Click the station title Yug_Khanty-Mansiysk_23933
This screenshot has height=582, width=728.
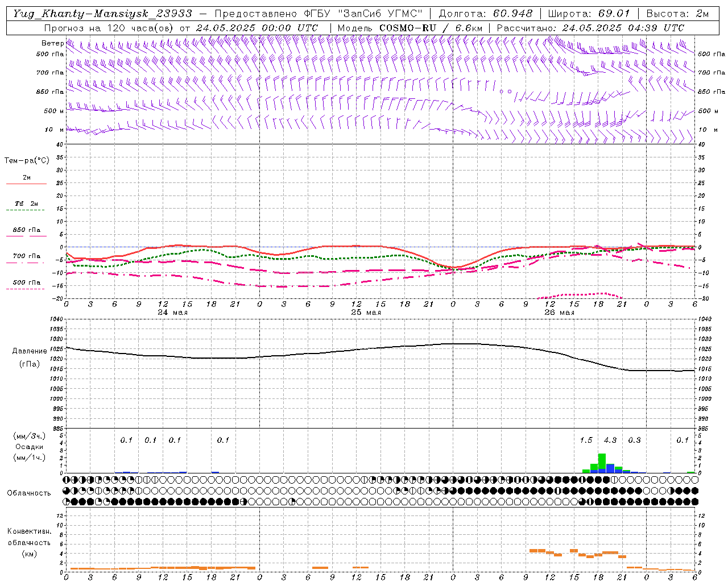point(102,14)
